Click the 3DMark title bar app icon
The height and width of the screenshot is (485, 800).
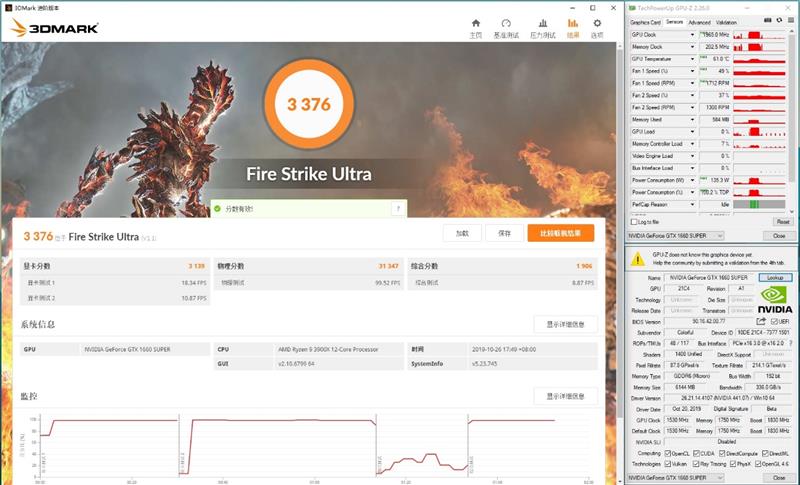tap(8, 8)
